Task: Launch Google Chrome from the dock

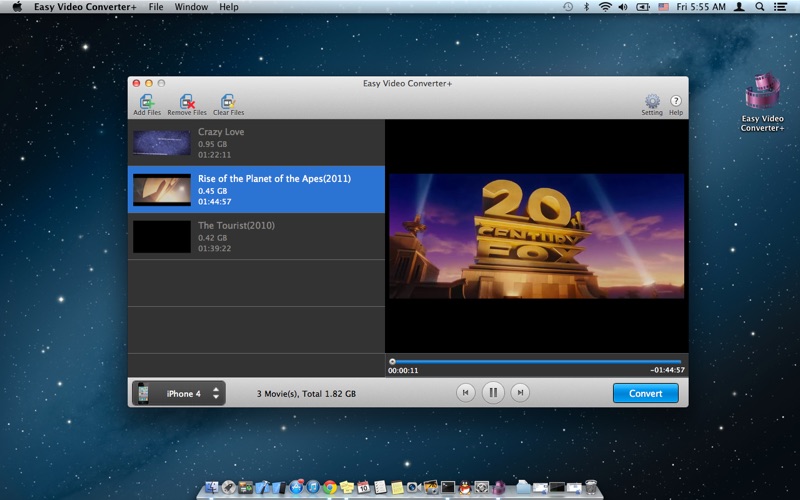Action: tap(330, 487)
